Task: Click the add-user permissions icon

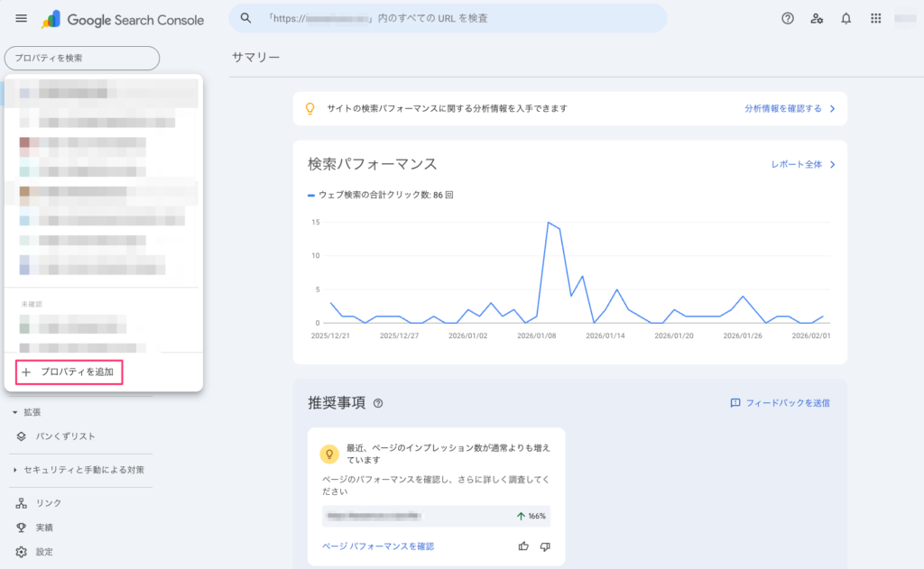Action: [817, 18]
